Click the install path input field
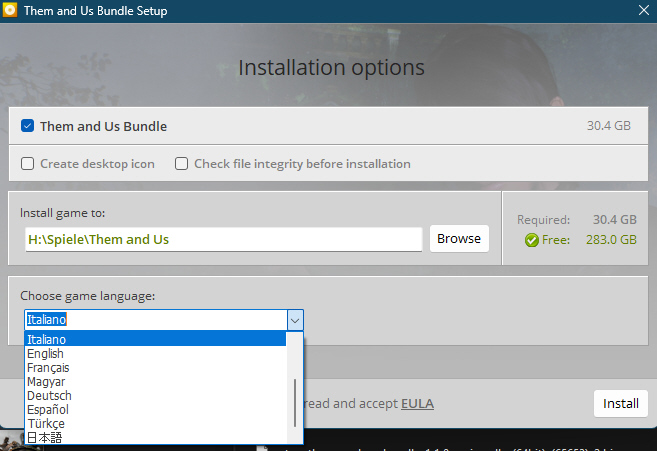The image size is (657, 451). pyautogui.click(x=224, y=239)
